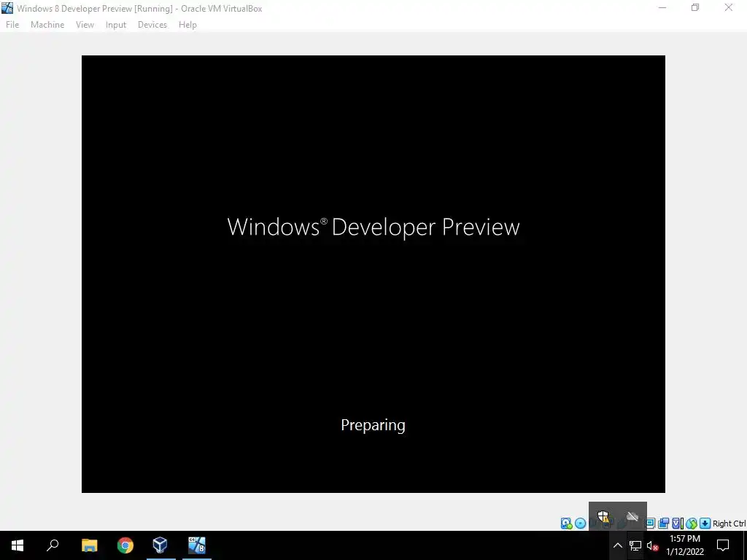The height and width of the screenshot is (560, 747).
Task: Open the Devices menu
Action: [152, 25]
